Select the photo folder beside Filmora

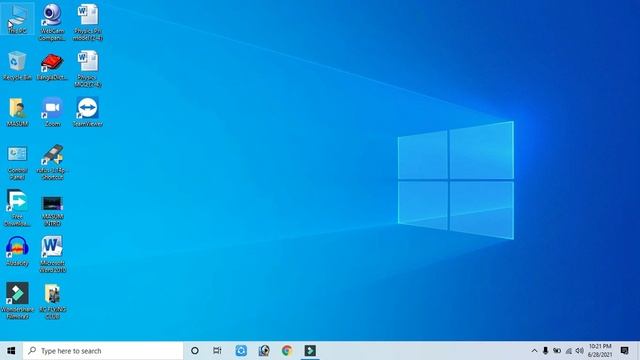[52, 301]
